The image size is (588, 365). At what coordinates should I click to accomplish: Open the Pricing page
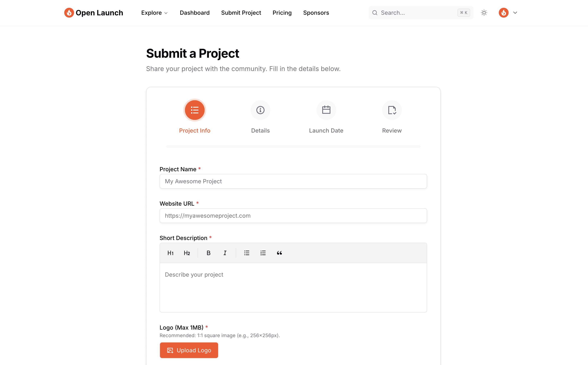click(x=282, y=13)
